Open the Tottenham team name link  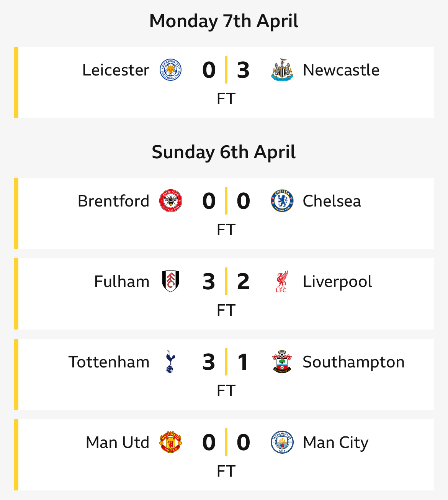(109, 362)
